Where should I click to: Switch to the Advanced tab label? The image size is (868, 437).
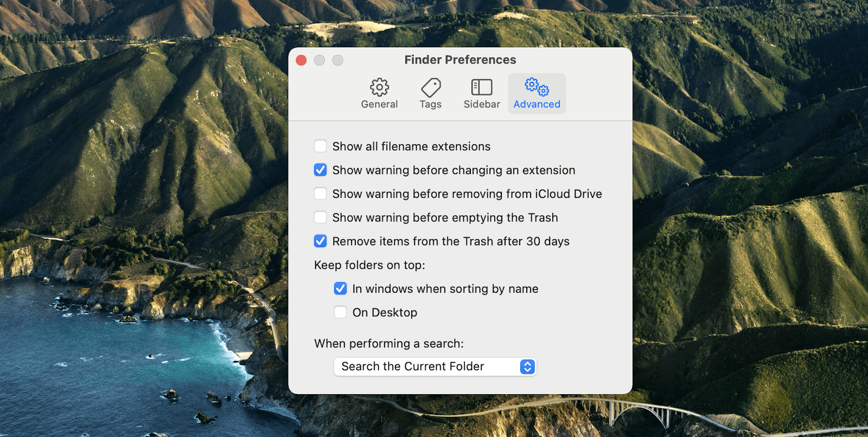tap(537, 104)
